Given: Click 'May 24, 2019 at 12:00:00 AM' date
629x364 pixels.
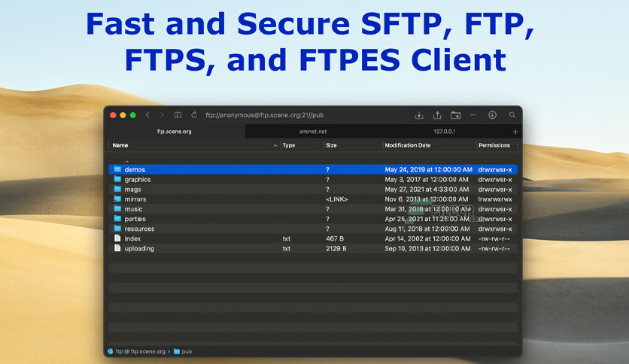Looking at the screenshot, I should point(428,169).
